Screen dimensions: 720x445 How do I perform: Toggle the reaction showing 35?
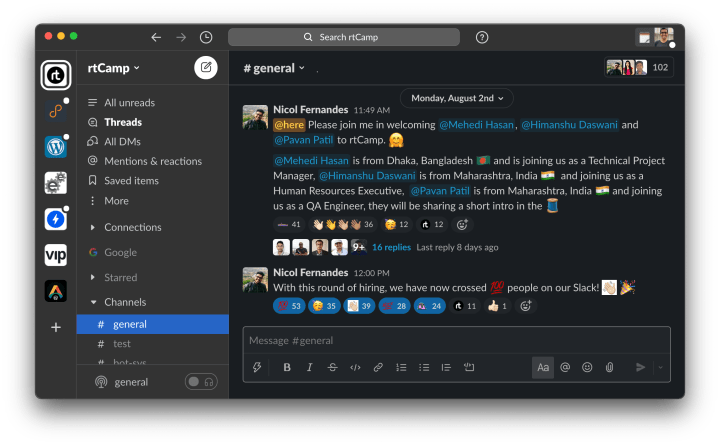click(x=324, y=306)
